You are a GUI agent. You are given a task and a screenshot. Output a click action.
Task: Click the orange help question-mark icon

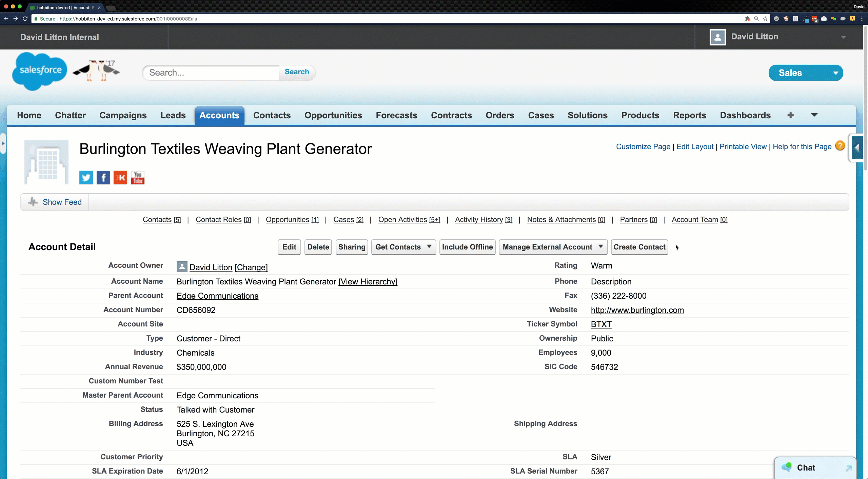click(x=840, y=146)
